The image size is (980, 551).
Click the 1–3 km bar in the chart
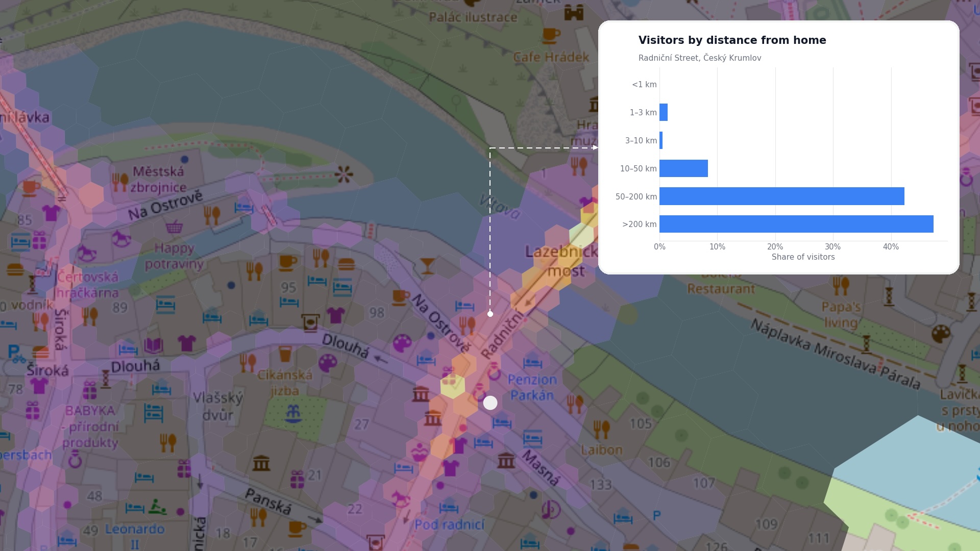(664, 112)
